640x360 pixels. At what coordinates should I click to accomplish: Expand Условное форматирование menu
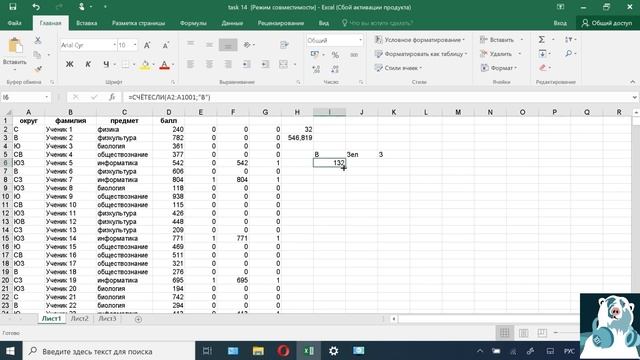point(420,40)
